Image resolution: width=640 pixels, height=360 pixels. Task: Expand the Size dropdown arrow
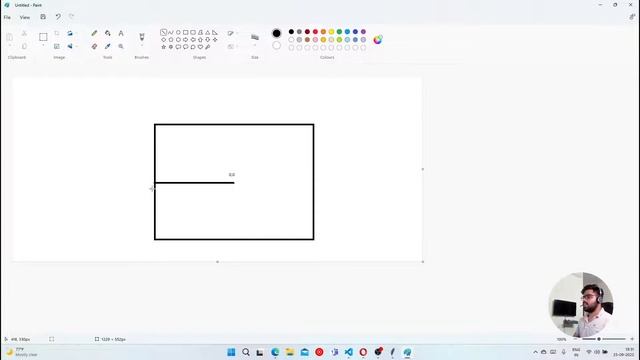click(x=255, y=45)
